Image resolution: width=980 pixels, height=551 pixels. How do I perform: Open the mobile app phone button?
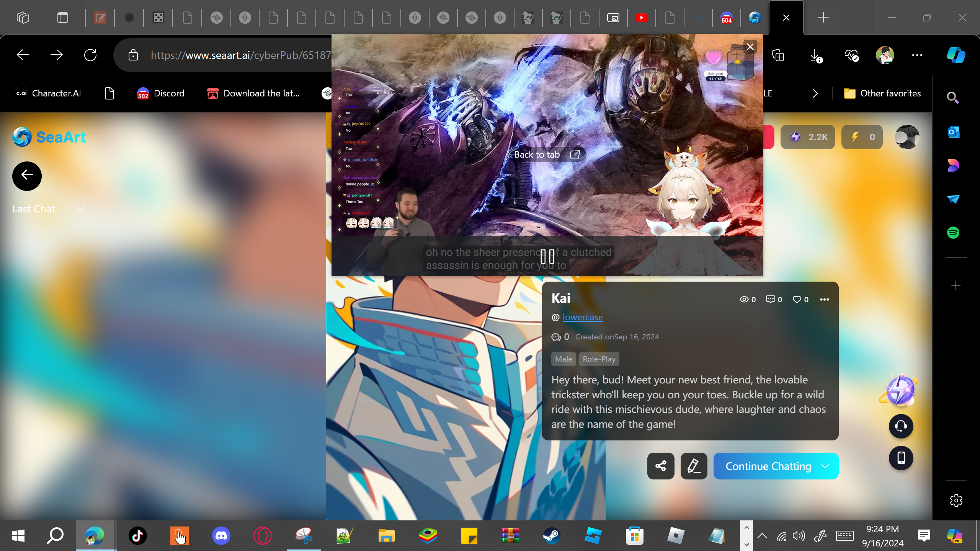(901, 458)
